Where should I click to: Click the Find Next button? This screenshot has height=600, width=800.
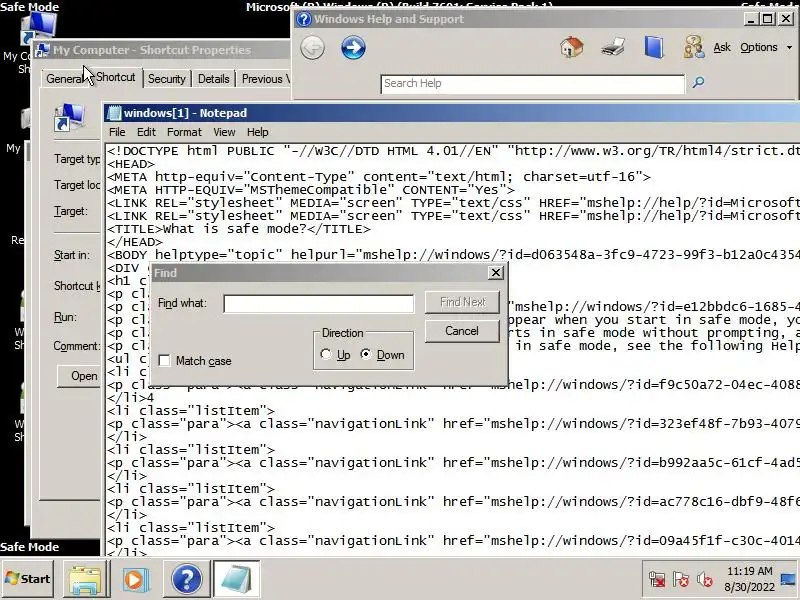[x=462, y=302]
